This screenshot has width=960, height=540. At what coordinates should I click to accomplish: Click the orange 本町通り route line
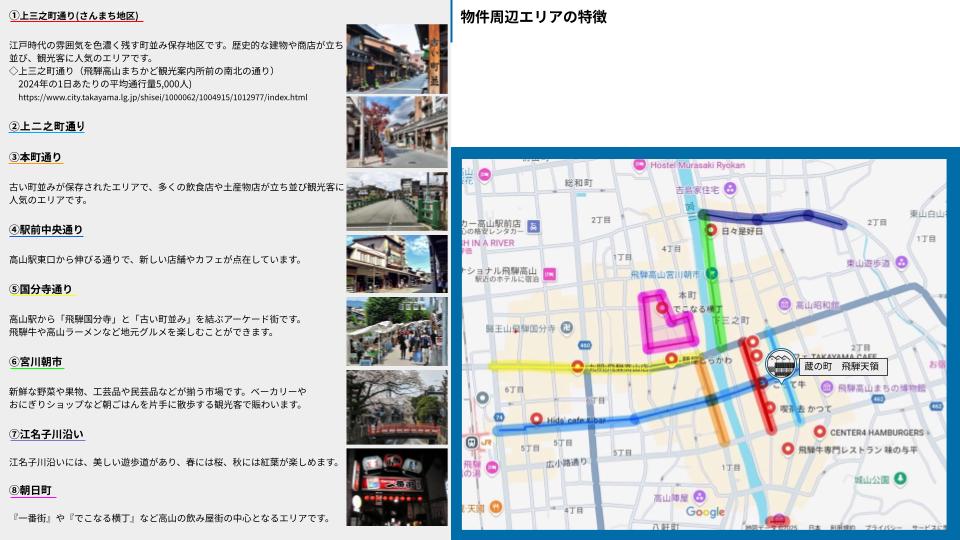pyautogui.click(x=713, y=404)
